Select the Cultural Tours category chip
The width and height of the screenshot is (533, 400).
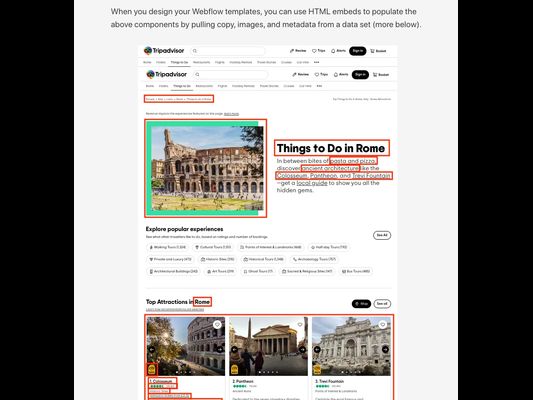(x=213, y=247)
